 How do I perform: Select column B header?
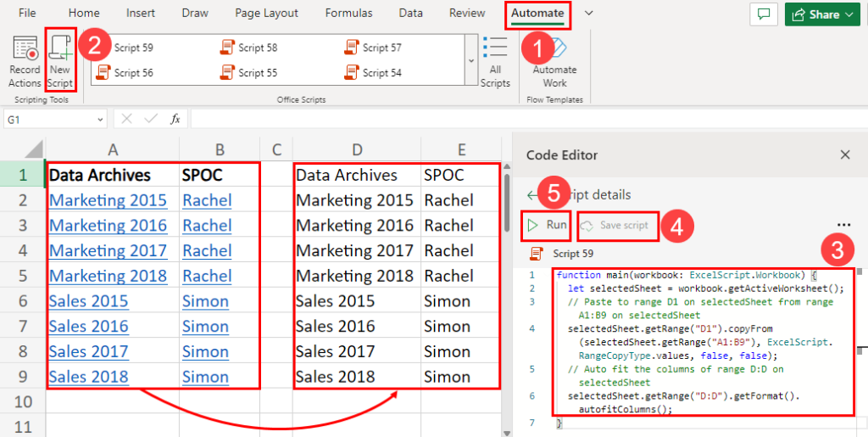220,149
